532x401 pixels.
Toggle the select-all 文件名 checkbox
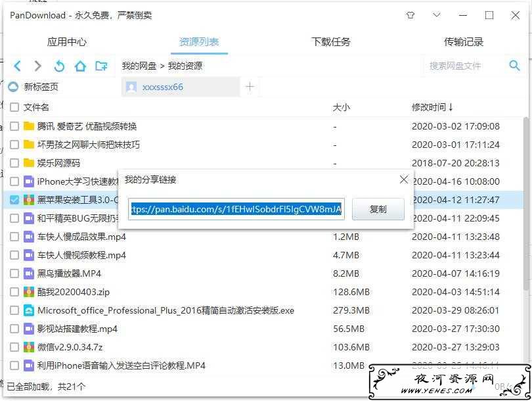[14, 107]
